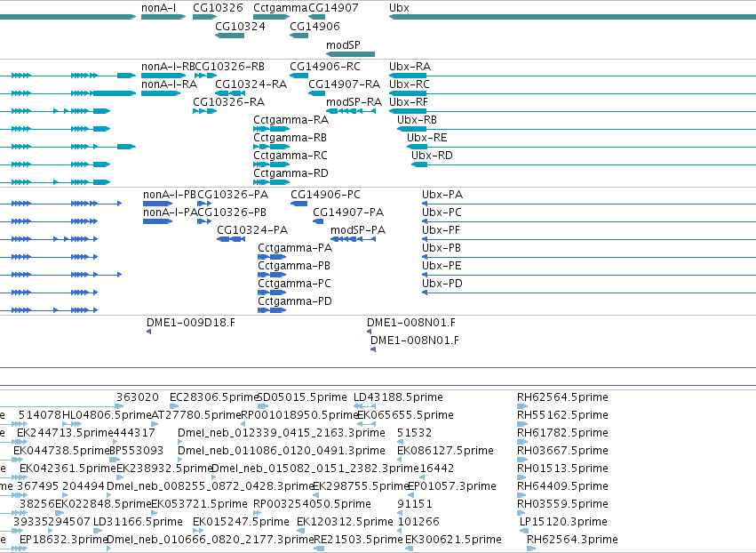This screenshot has height=553, width=756.
Task: Select protein Ubx-PB
Action: [442, 249]
